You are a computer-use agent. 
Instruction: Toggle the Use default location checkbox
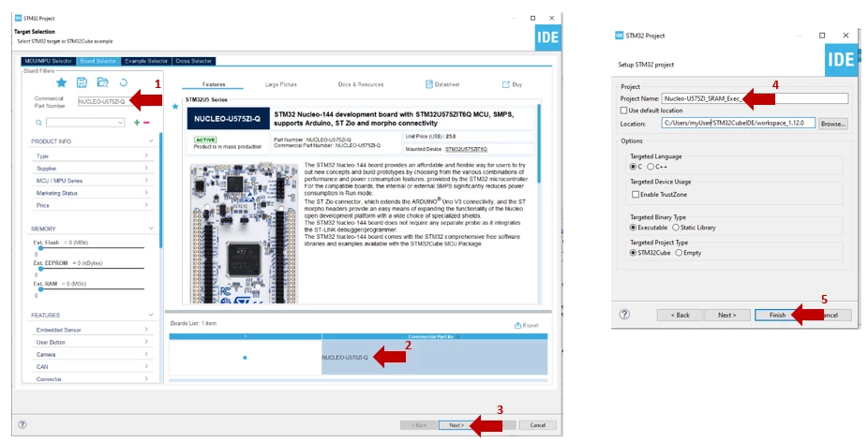click(624, 111)
